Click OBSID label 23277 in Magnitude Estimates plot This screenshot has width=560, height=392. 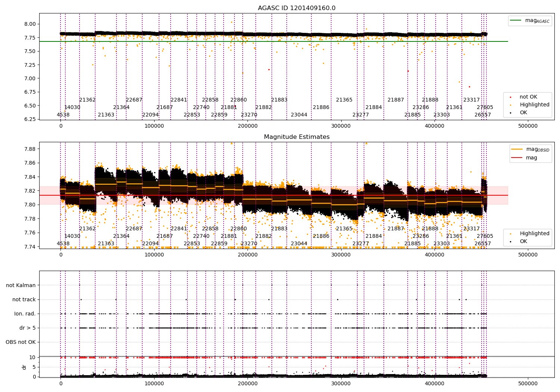click(361, 243)
